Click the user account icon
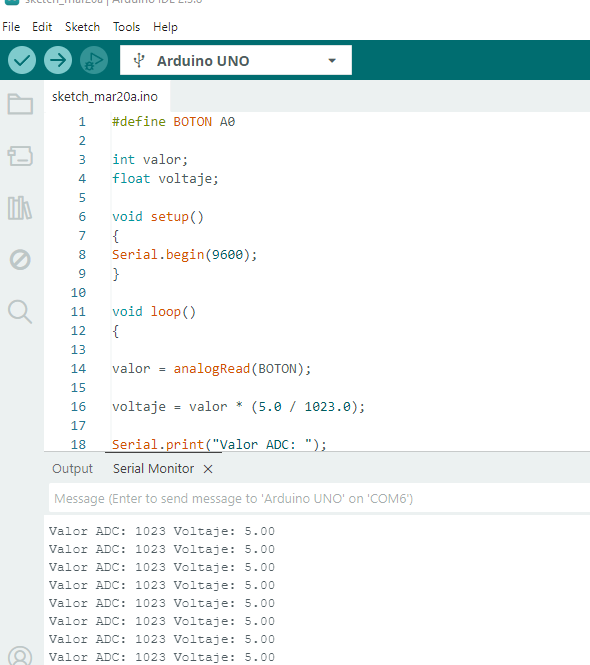 click(x=20, y=655)
